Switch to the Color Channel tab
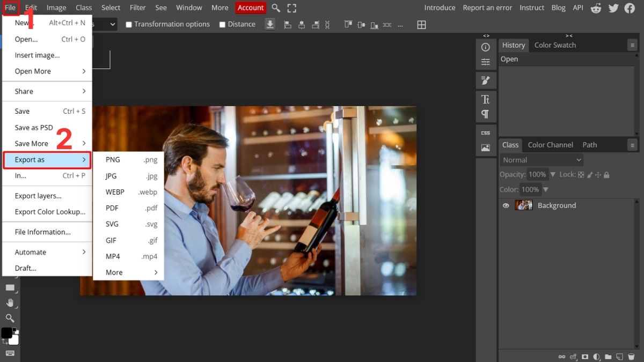Image resolution: width=644 pixels, height=362 pixels. pyautogui.click(x=550, y=145)
